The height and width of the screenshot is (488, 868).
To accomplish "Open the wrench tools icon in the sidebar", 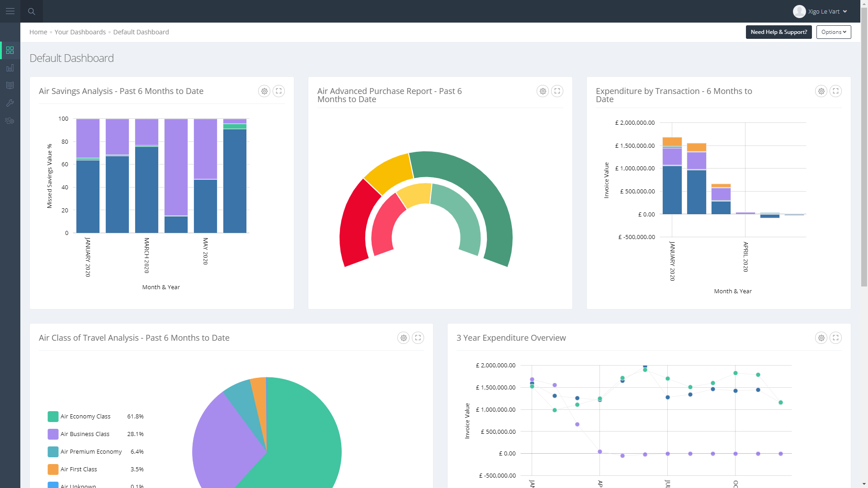I will [x=10, y=103].
